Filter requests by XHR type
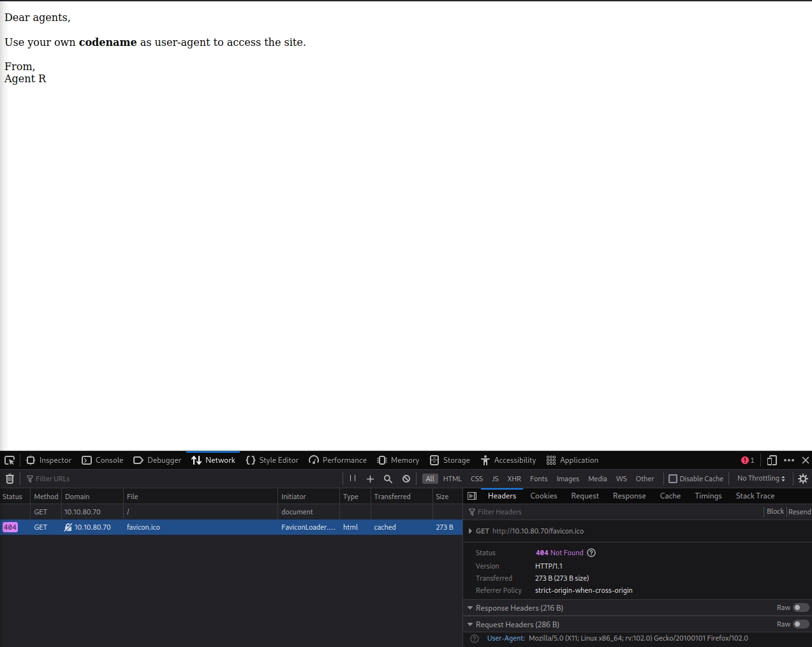This screenshot has width=812, height=647. point(514,479)
